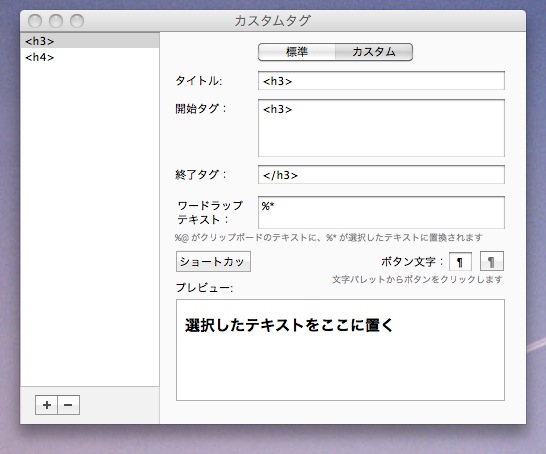The image size is (546, 454).
Task: Click the hint text about %@ and %*
Action: pos(328,238)
